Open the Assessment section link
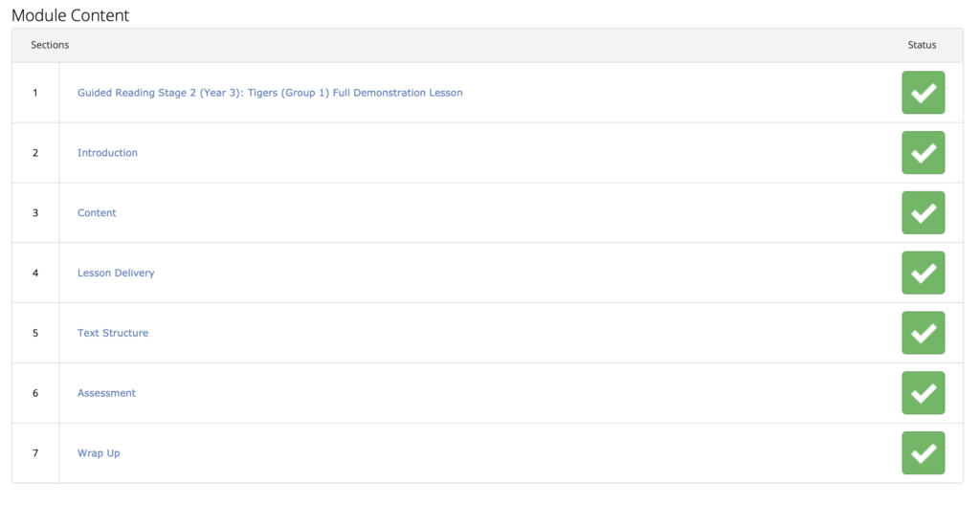Screen dimensions: 980x526 coord(106,393)
